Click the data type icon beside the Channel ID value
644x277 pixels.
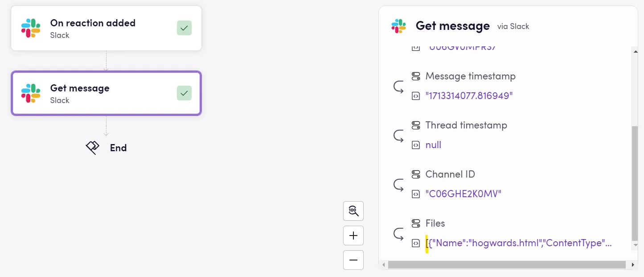416,194
